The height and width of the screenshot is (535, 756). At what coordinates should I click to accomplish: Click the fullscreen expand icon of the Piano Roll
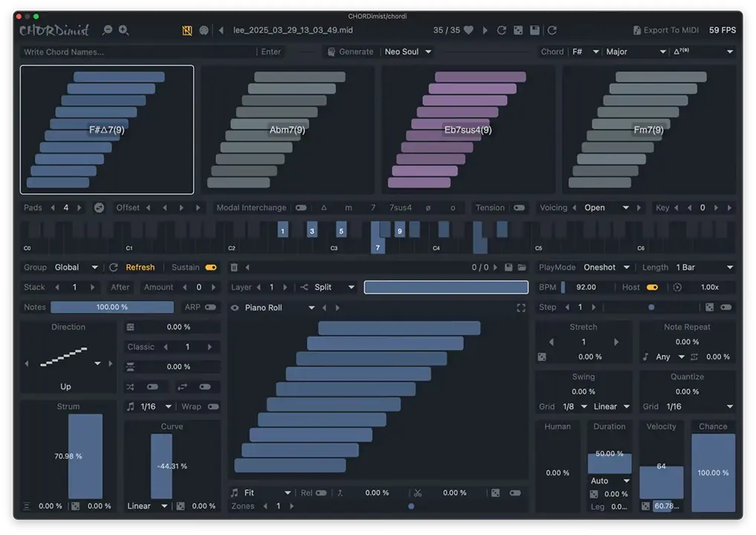pyautogui.click(x=521, y=308)
